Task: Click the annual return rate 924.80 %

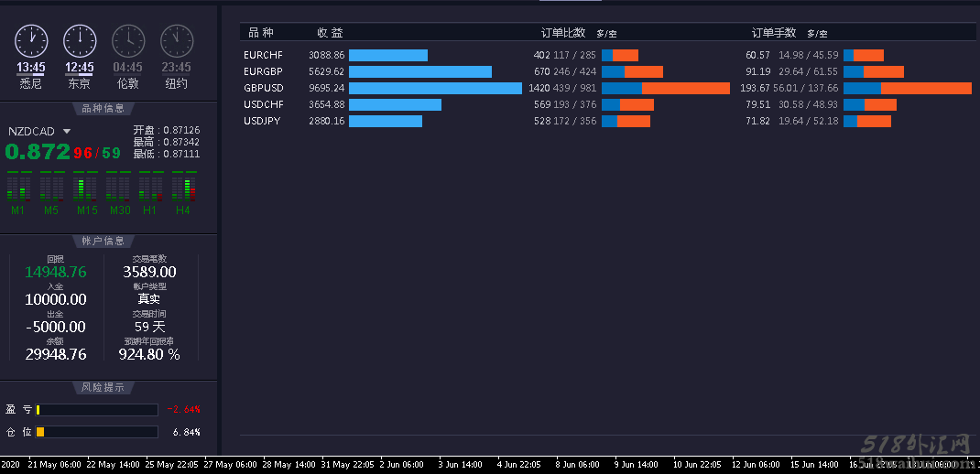Action: (149, 354)
